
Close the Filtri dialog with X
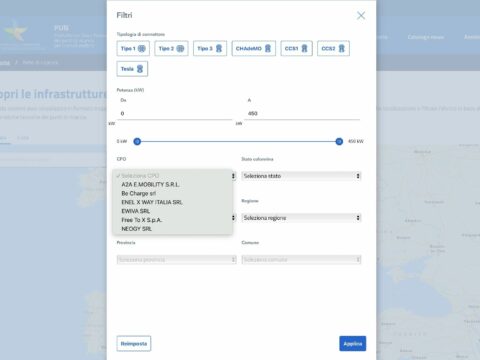pos(361,15)
